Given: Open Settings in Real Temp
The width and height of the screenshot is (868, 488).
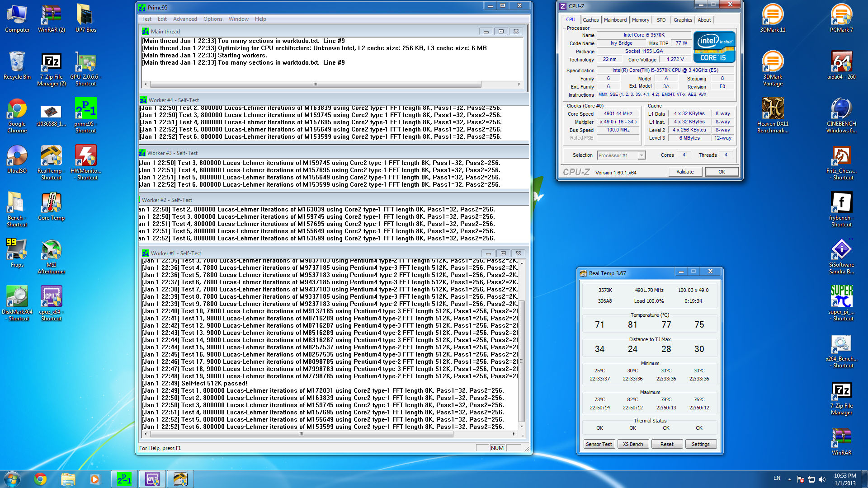Looking at the screenshot, I should tap(701, 444).
